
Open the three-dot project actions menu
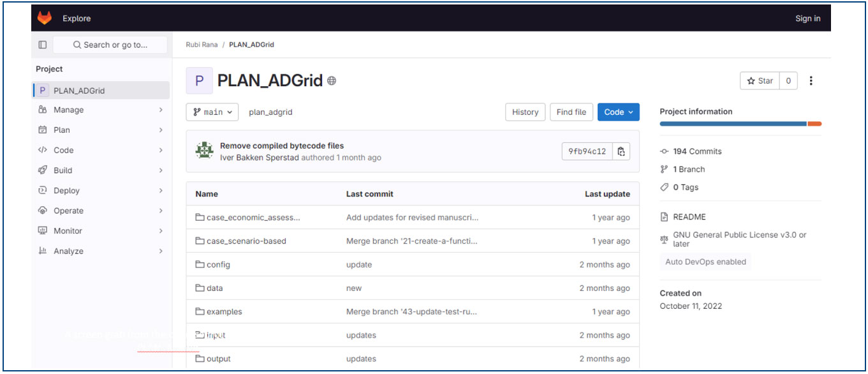[811, 81]
